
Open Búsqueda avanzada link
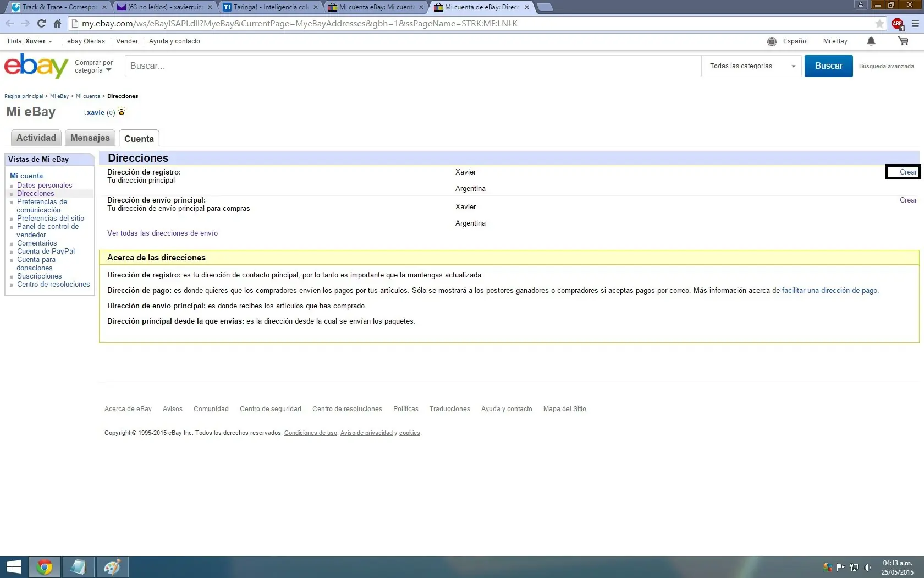click(x=887, y=67)
